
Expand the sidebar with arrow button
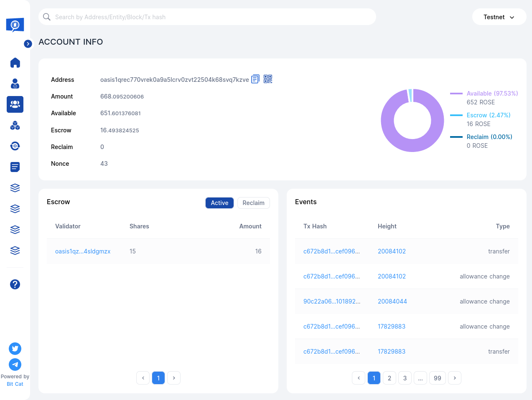[x=28, y=44]
